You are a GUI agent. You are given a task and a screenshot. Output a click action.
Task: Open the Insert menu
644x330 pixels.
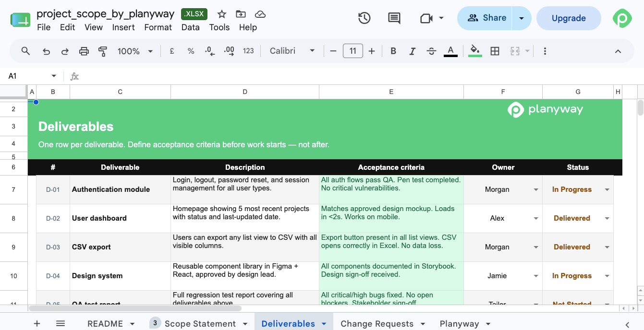click(123, 27)
